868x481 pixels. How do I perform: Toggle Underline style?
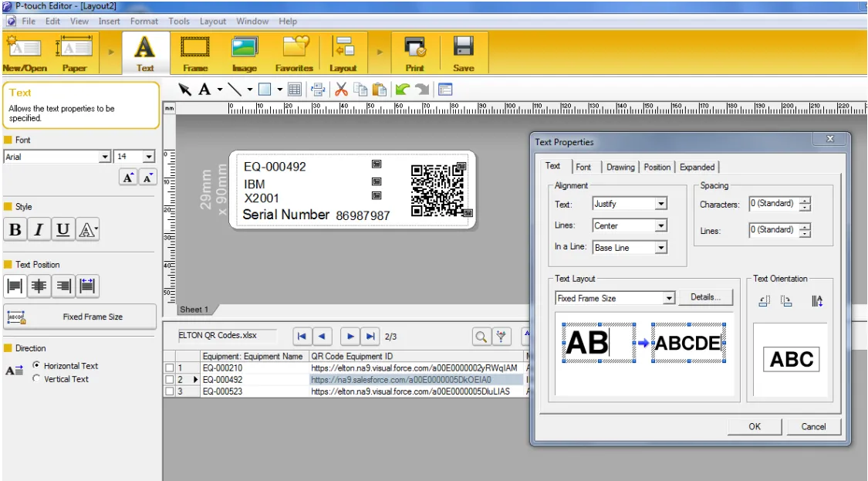pyautogui.click(x=63, y=229)
